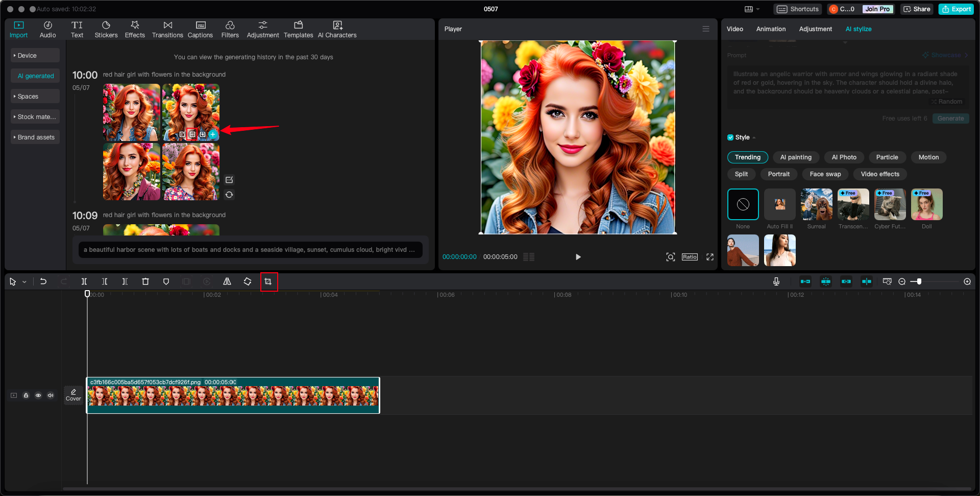Open the selection tool dropdown arrow
The width and height of the screenshot is (980, 496).
pyautogui.click(x=24, y=281)
